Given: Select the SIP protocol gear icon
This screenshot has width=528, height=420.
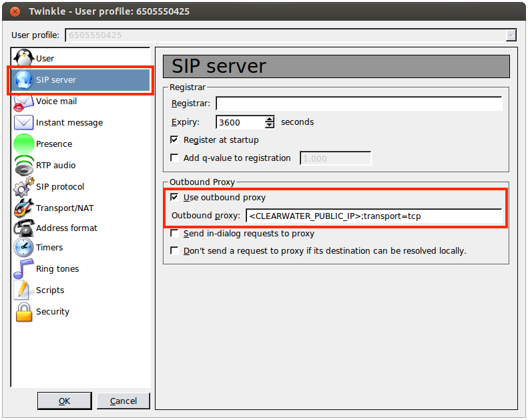Looking at the screenshot, I should click(24, 187).
